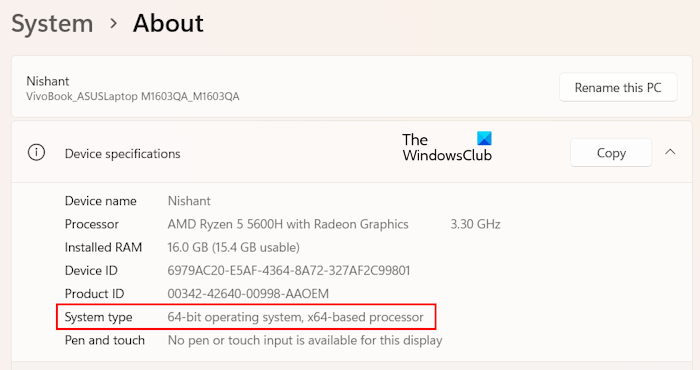Viewport: 700px width, 370px height.
Task: Click the breadcrumb chevron separator
Action: (x=113, y=24)
